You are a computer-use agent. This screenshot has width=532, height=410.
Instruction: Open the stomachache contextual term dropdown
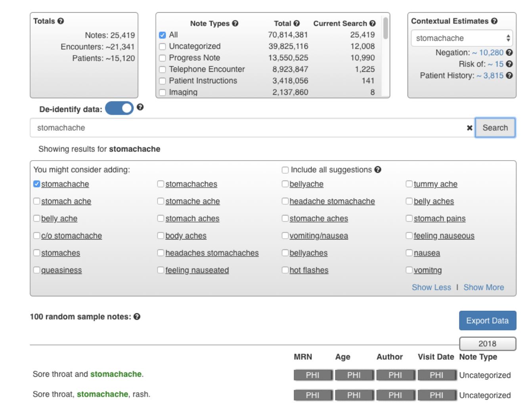(462, 38)
